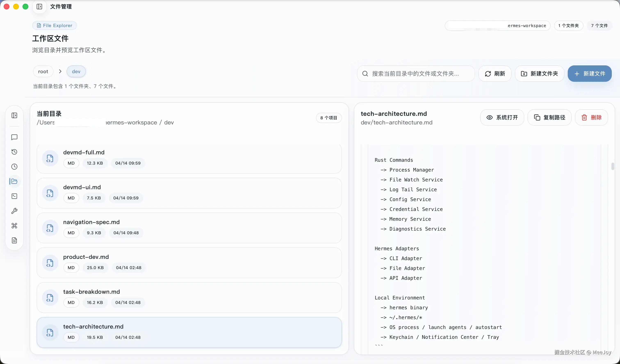
Task: Open the terminal sidebar icon
Action: pos(14,196)
